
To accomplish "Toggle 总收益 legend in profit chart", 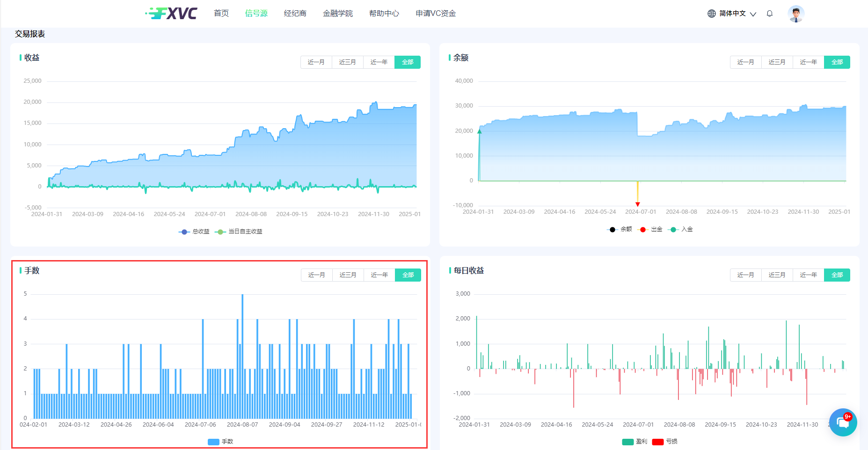I will click(194, 232).
